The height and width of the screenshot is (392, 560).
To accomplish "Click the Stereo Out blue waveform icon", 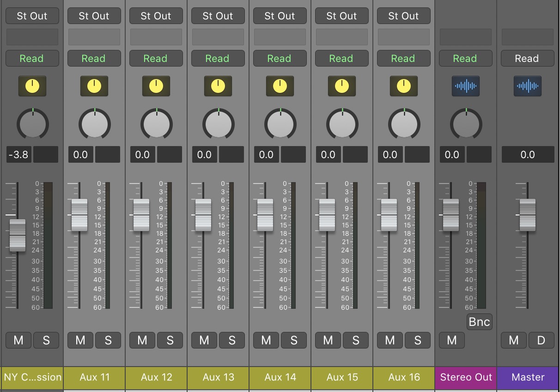I will 465,86.
